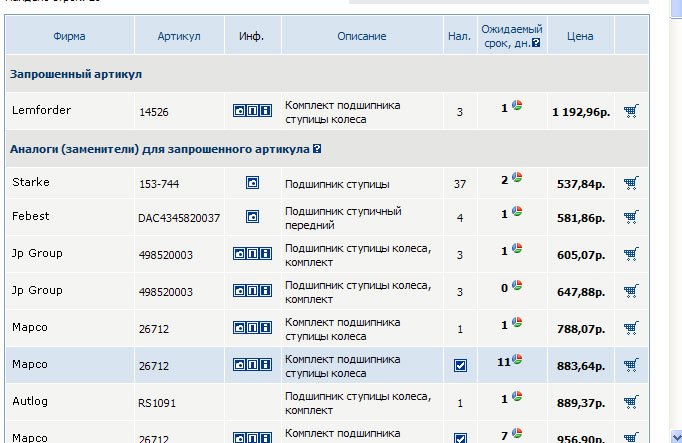
Task: Click article number '153-744'
Action: tap(159, 184)
